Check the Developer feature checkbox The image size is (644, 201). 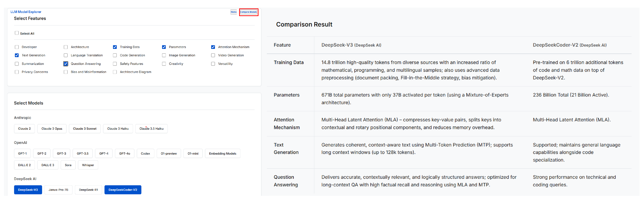pos(17,47)
